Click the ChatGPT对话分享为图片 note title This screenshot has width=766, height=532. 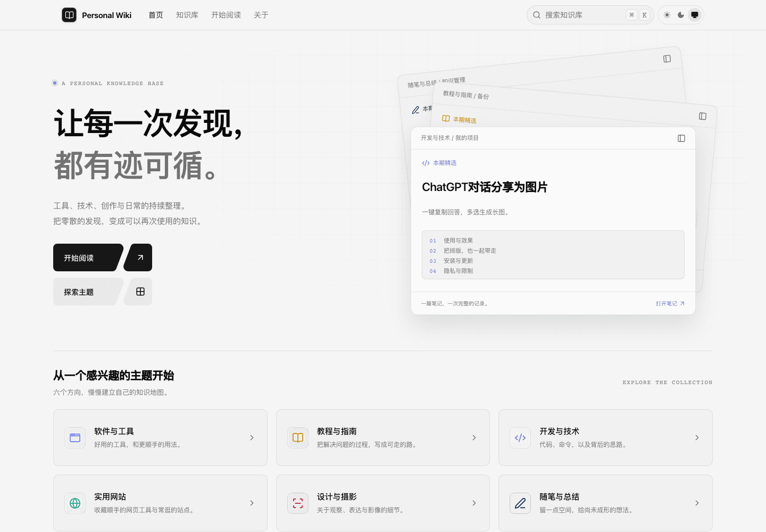(485, 187)
